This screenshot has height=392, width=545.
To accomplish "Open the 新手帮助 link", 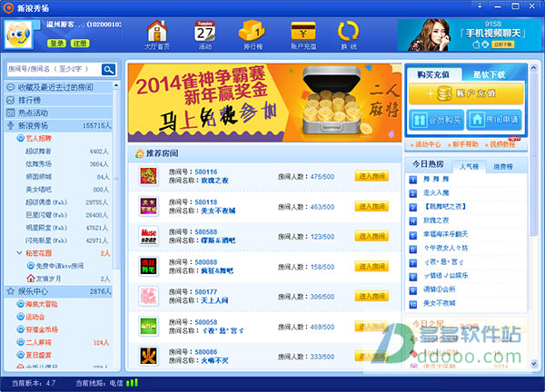I will click(x=465, y=144).
